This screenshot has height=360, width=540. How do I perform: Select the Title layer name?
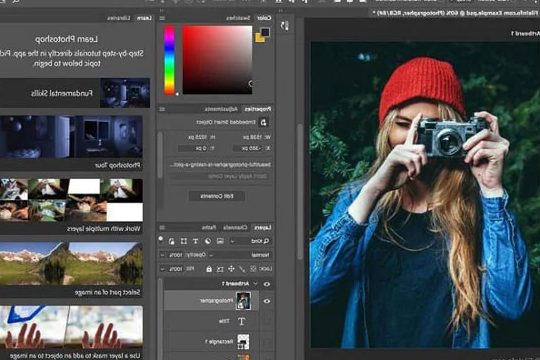pos(224,321)
